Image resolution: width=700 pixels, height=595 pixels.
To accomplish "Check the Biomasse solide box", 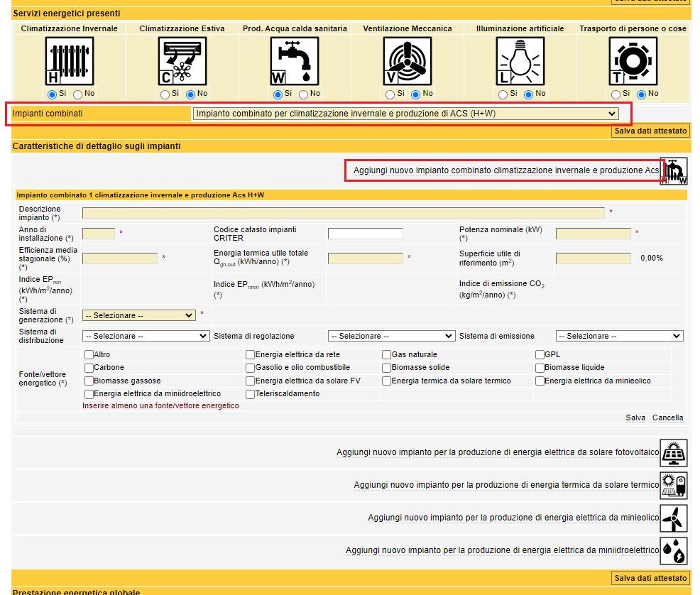I will pyautogui.click(x=387, y=368).
